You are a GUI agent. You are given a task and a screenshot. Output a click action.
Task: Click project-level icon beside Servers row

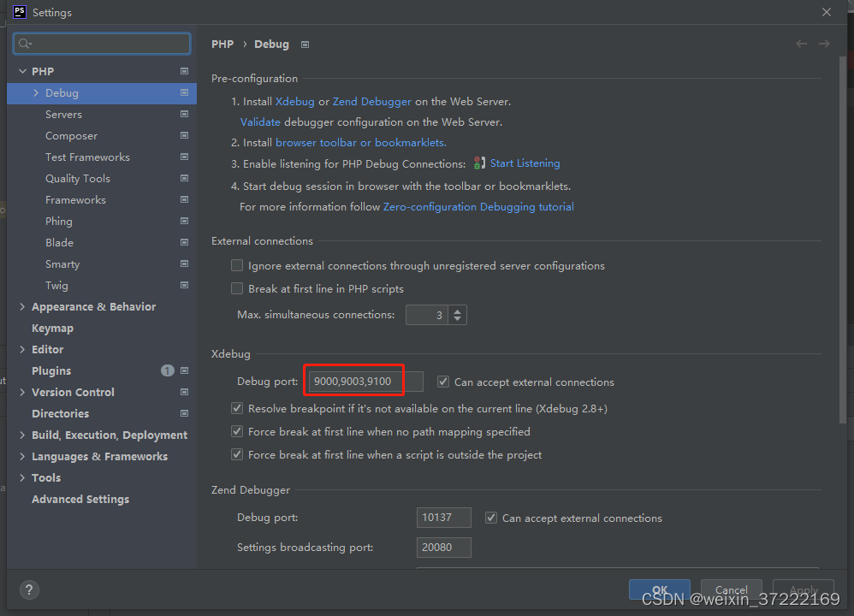pos(184,114)
